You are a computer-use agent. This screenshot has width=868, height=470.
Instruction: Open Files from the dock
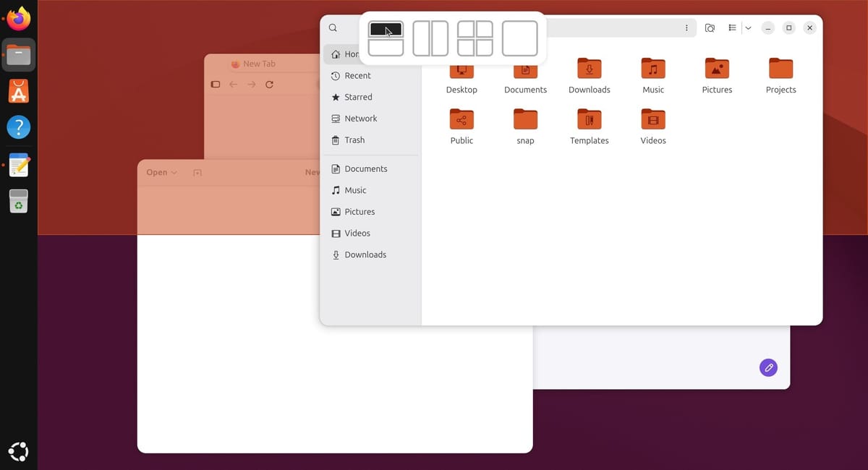point(19,54)
